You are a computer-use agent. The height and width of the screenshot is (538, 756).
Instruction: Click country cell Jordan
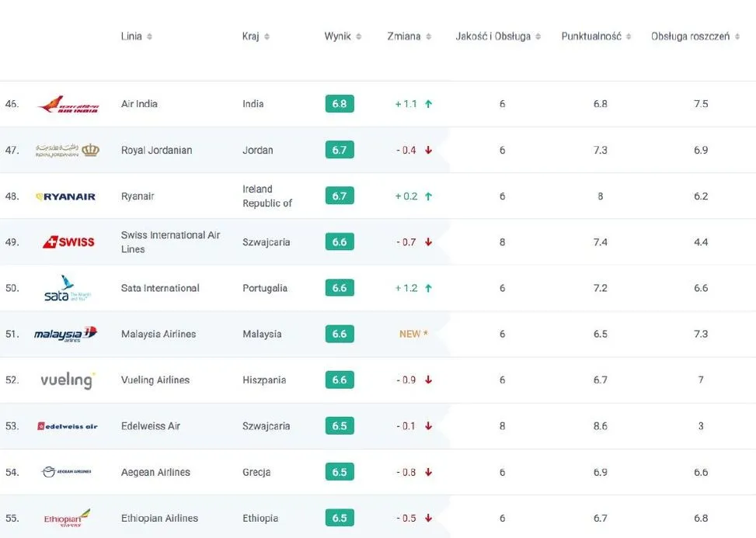point(258,151)
